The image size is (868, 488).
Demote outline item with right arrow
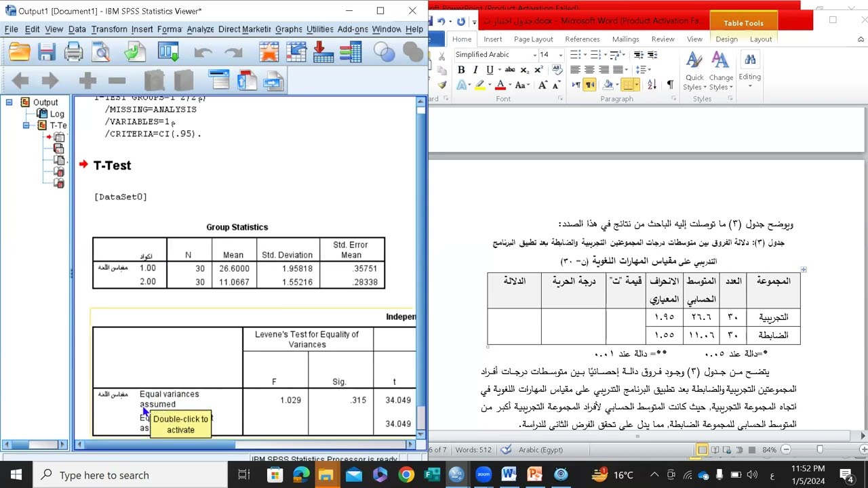(50, 81)
